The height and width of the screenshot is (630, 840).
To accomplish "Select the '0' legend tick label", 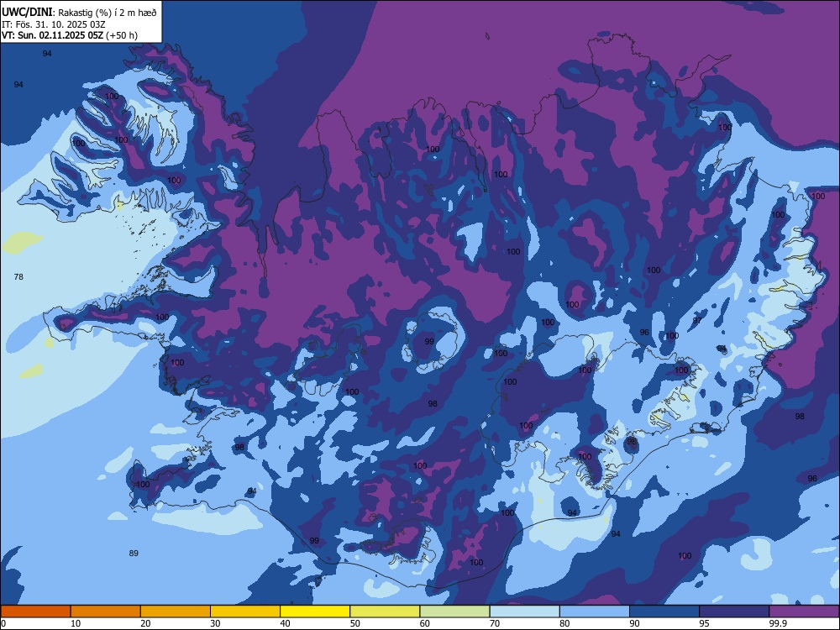I will coord(3,623).
